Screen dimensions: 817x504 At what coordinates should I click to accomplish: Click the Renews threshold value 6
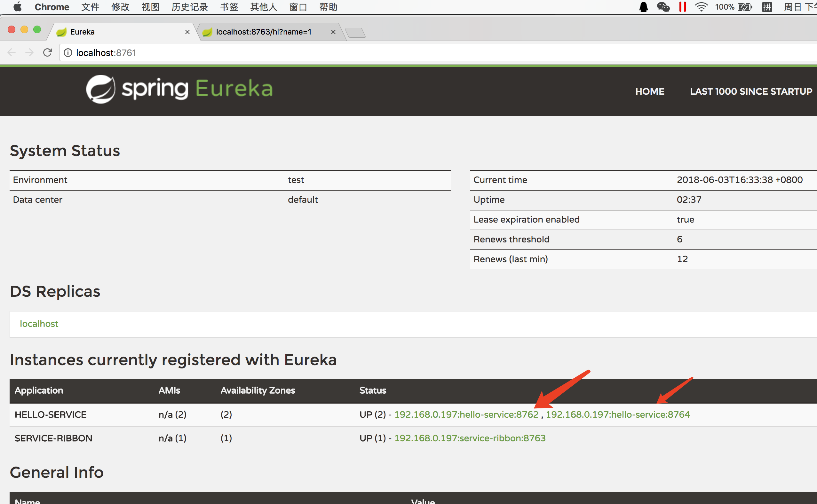(x=680, y=239)
